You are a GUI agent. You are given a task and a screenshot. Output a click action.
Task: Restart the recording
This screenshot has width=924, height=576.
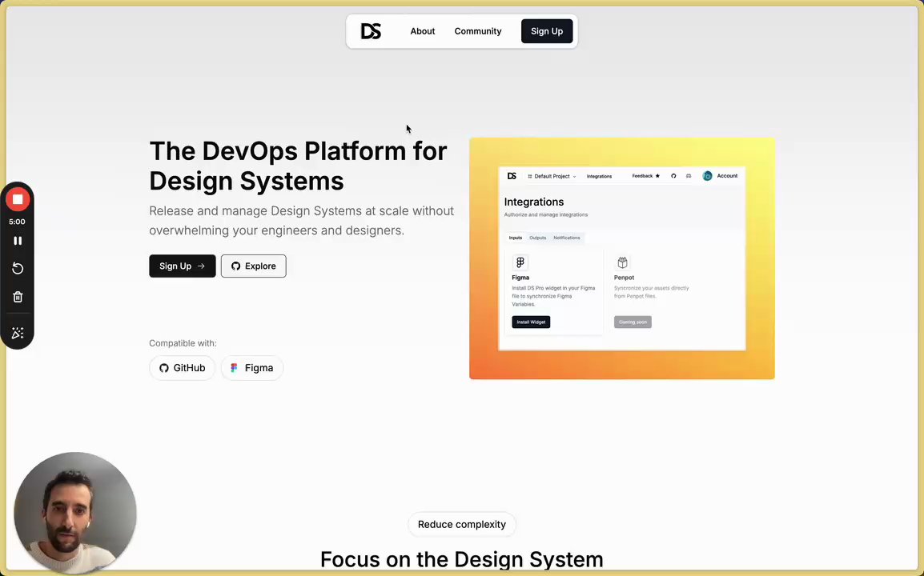pyautogui.click(x=18, y=269)
